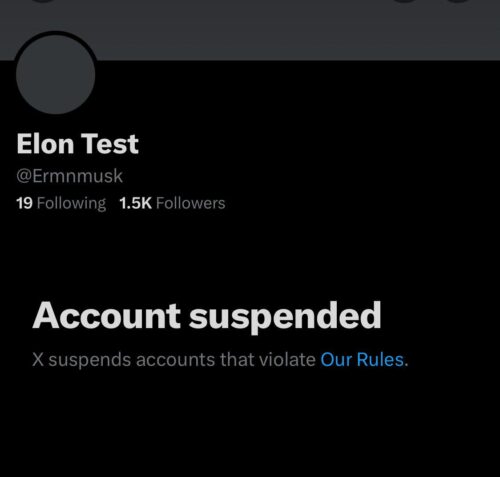Click the word 'Test' in display name

coord(110,144)
